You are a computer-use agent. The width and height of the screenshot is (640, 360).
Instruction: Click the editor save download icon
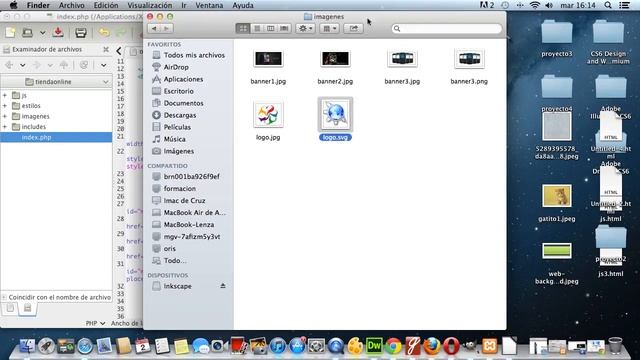pos(58,32)
